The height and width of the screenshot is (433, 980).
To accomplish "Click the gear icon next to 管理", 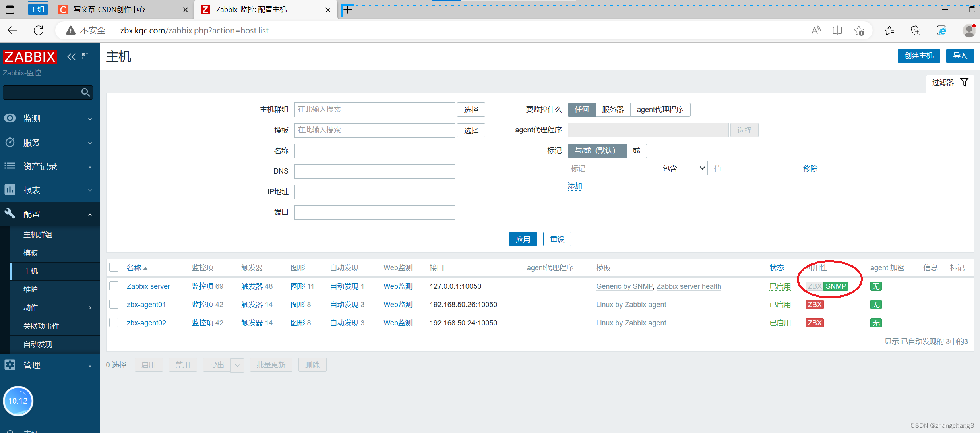I will (10, 365).
